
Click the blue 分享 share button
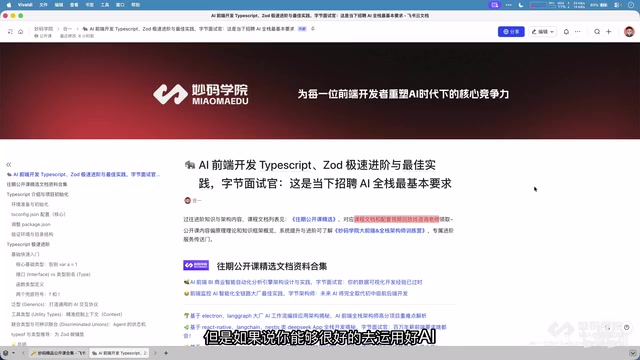tap(511, 31)
